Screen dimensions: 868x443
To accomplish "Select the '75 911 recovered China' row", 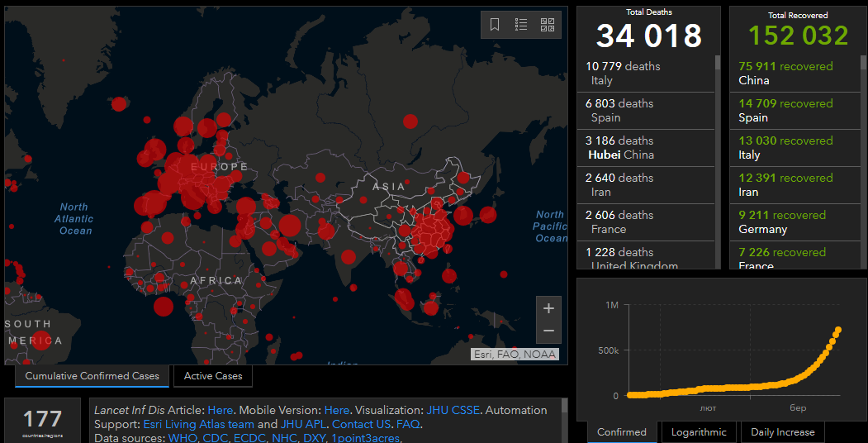I will click(795, 73).
